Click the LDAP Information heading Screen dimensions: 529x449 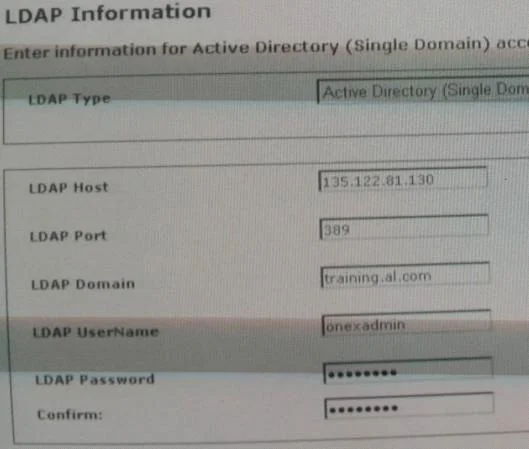click(108, 13)
